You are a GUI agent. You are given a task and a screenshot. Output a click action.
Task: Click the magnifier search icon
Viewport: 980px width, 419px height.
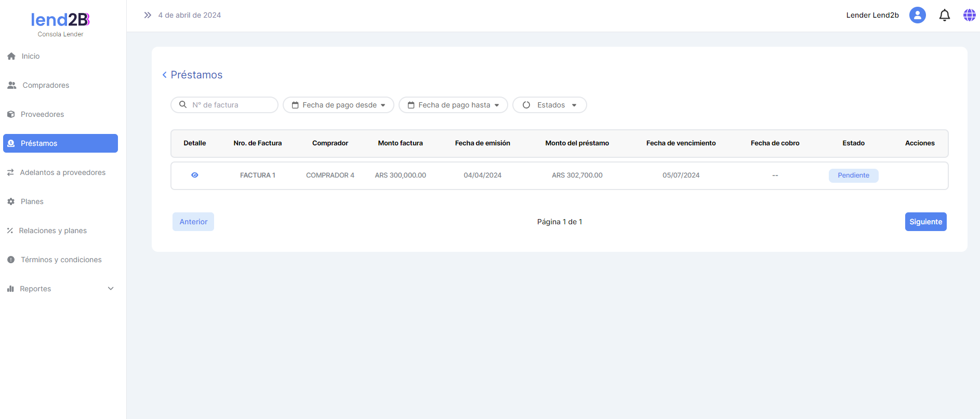183,105
